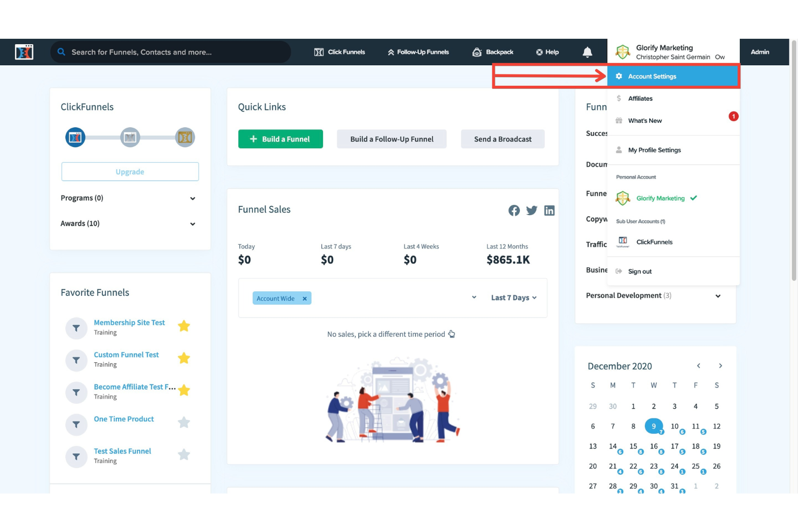
Task: Remove the Account Wide filter chip
Action: coord(305,298)
